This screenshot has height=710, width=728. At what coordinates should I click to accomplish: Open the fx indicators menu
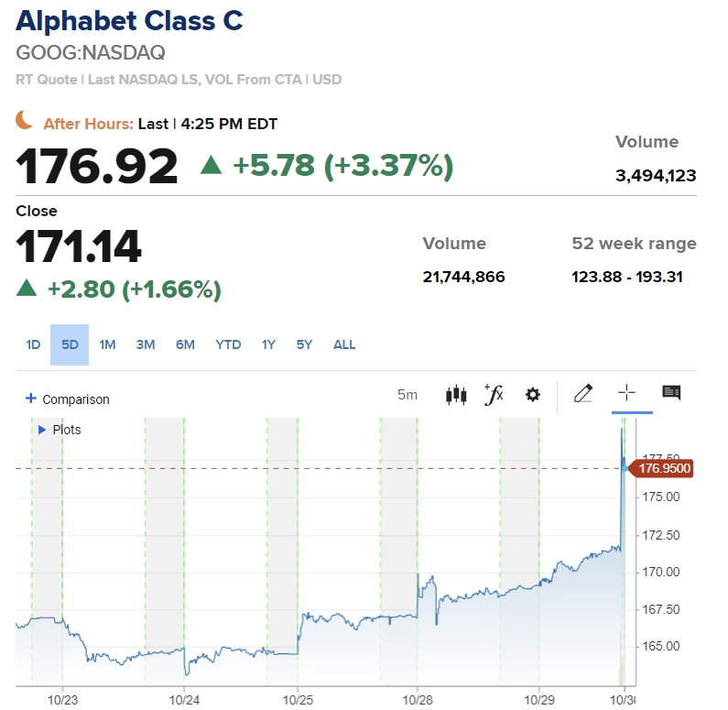(x=494, y=395)
